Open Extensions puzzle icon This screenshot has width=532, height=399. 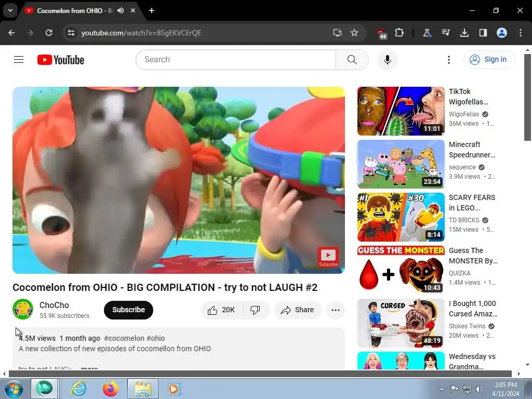point(400,33)
